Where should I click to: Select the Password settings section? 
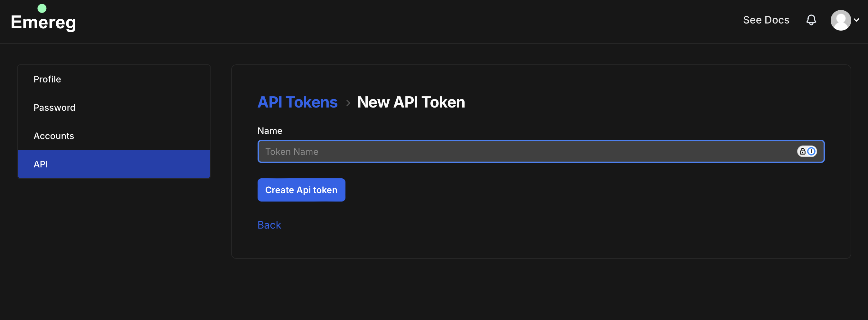(x=54, y=108)
